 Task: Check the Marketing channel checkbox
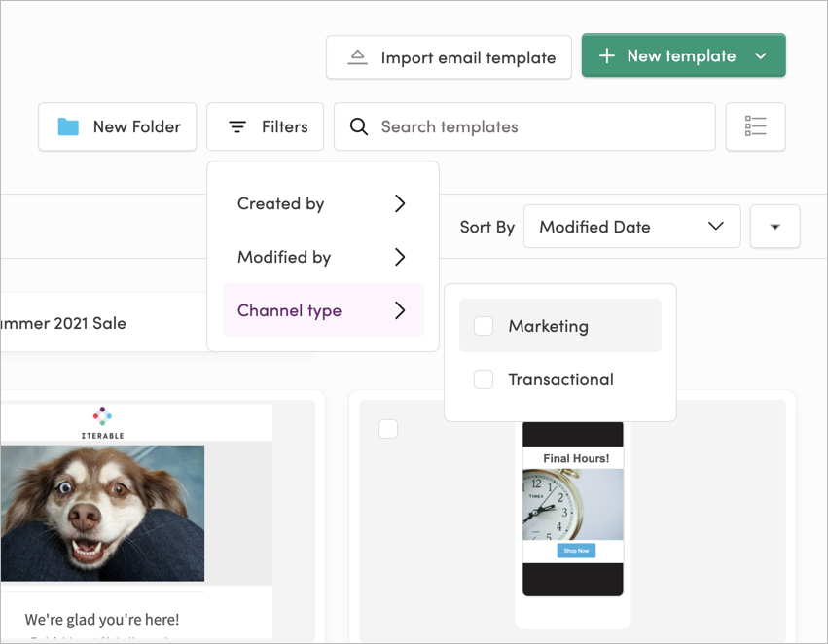click(484, 327)
